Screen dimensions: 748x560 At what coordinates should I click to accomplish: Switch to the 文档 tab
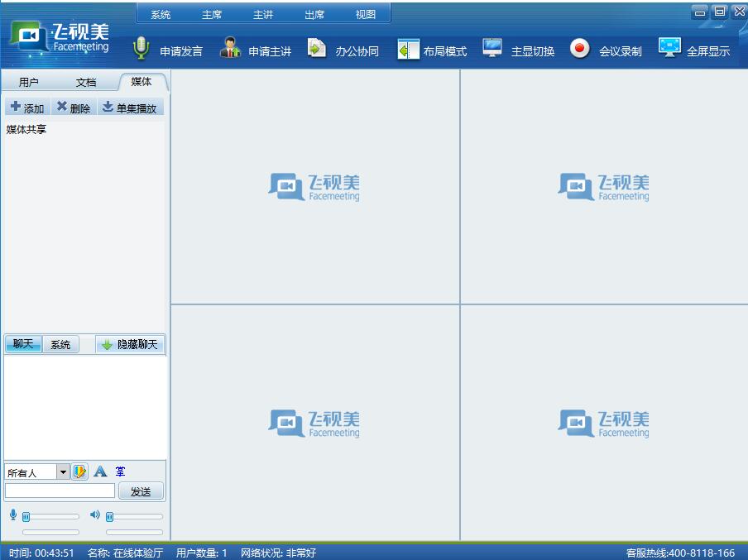click(85, 82)
